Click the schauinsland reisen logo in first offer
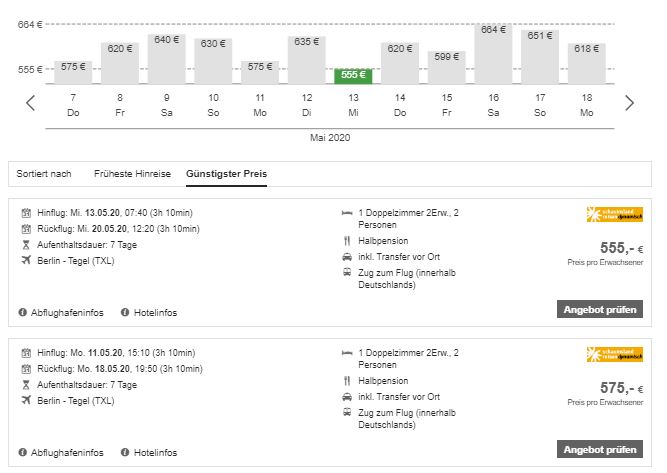This screenshot has width=667, height=473. 614,215
